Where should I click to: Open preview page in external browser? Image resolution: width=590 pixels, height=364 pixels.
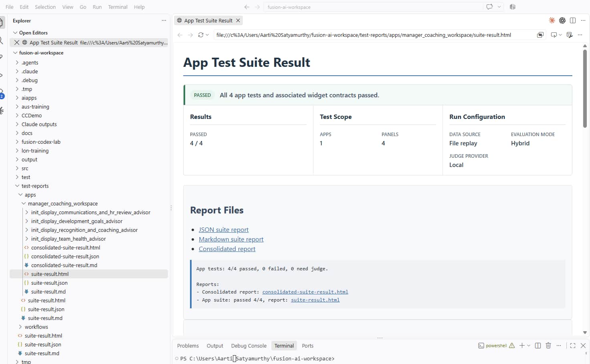540,35
